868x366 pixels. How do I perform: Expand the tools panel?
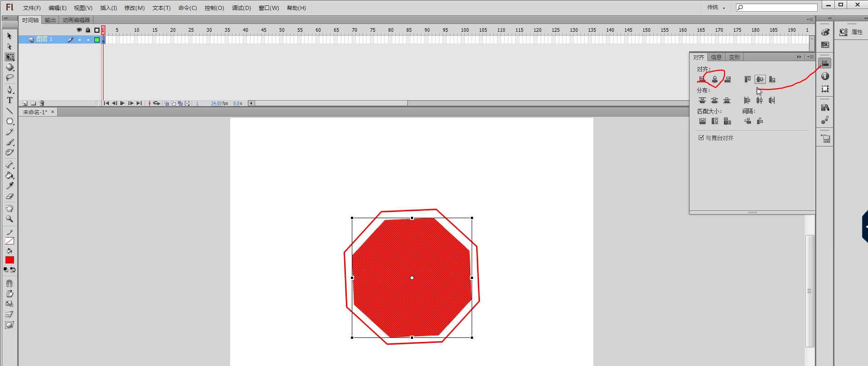5,19
